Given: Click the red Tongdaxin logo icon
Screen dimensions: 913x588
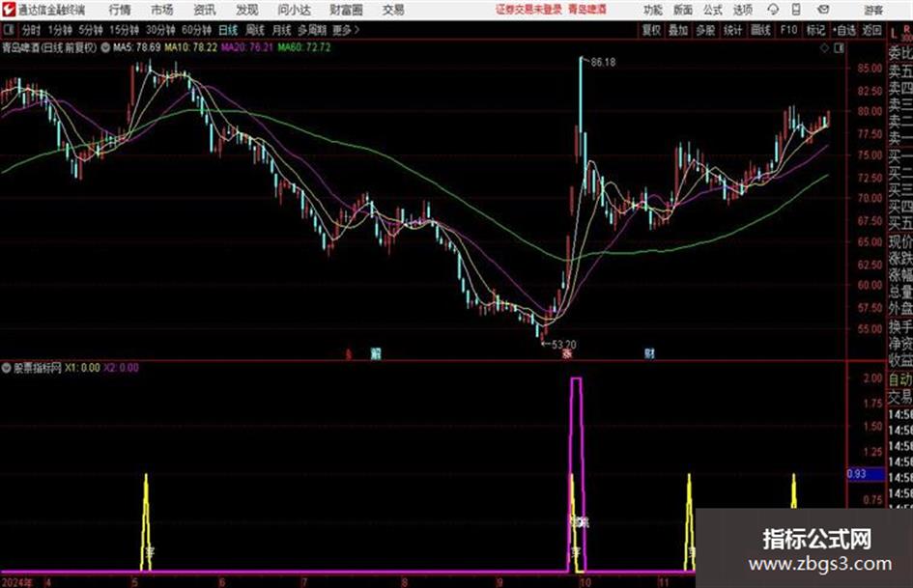Looking at the screenshot, I should tap(8, 10).
